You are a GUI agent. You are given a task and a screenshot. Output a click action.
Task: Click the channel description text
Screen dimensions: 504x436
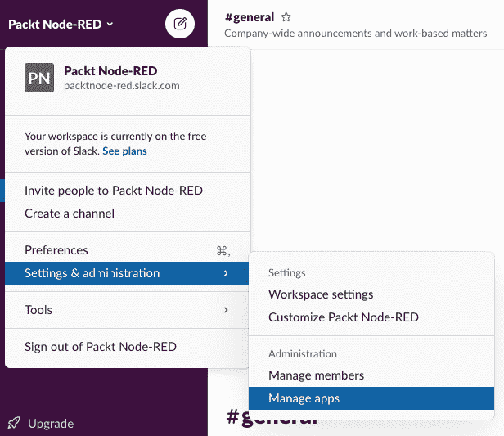355,34
